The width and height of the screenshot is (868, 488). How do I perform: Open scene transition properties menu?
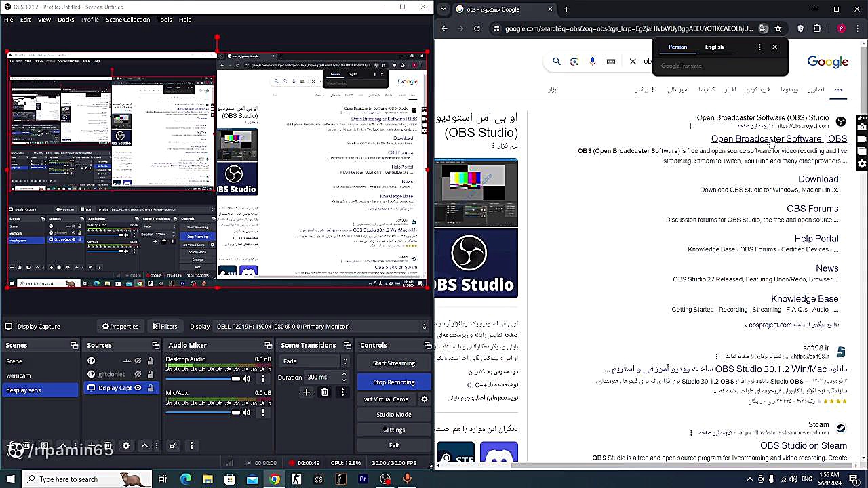[342, 392]
